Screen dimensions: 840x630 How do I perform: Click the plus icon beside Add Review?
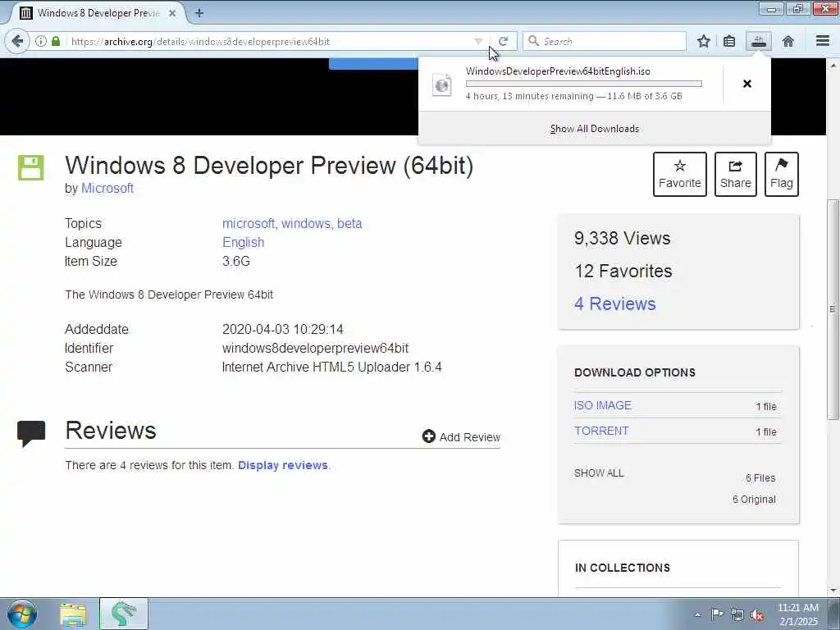coord(428,436)
